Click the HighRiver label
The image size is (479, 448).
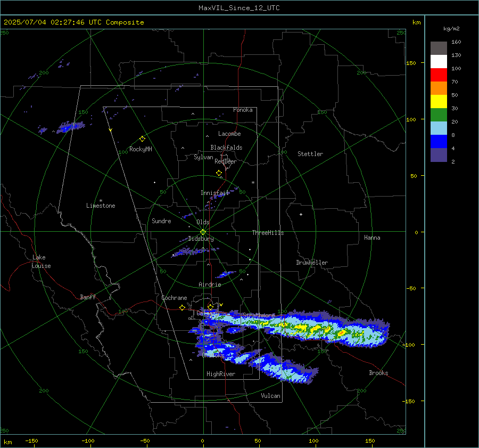[221, 374]
